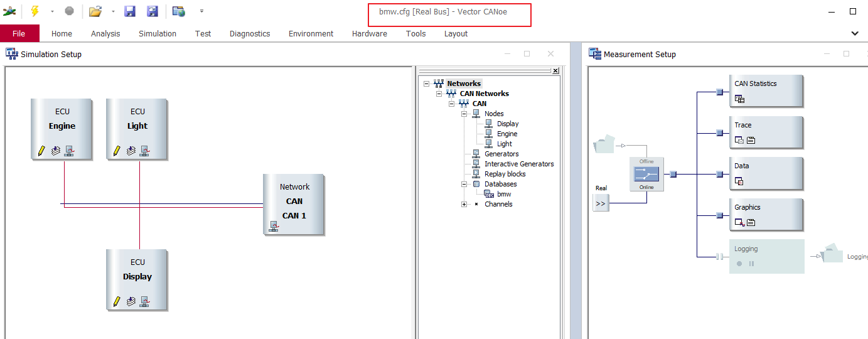Click the Real >> input block
The height and width of the screenshot is (339, 868).
point(601,203)
